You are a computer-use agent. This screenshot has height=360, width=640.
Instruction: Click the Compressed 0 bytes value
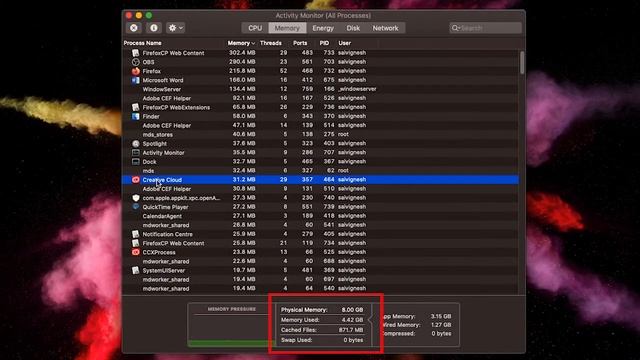[x=441, y=333]
